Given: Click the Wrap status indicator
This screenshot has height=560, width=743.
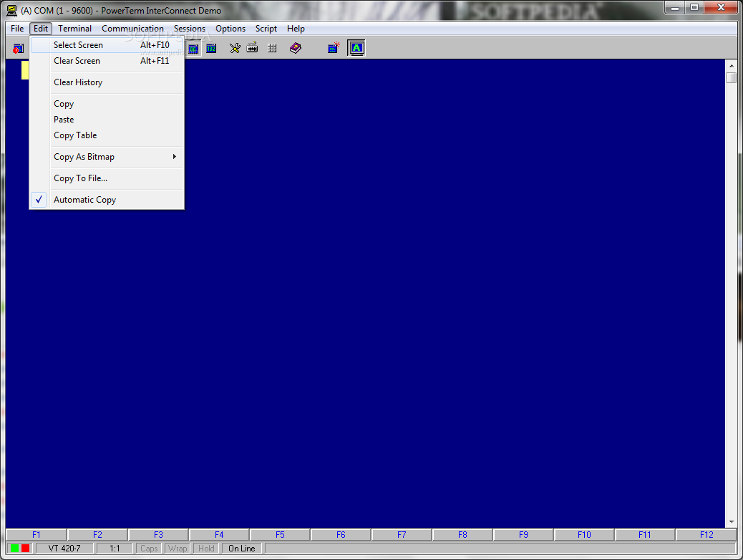Looking at the screenshot, I should [x=178, y=548].
